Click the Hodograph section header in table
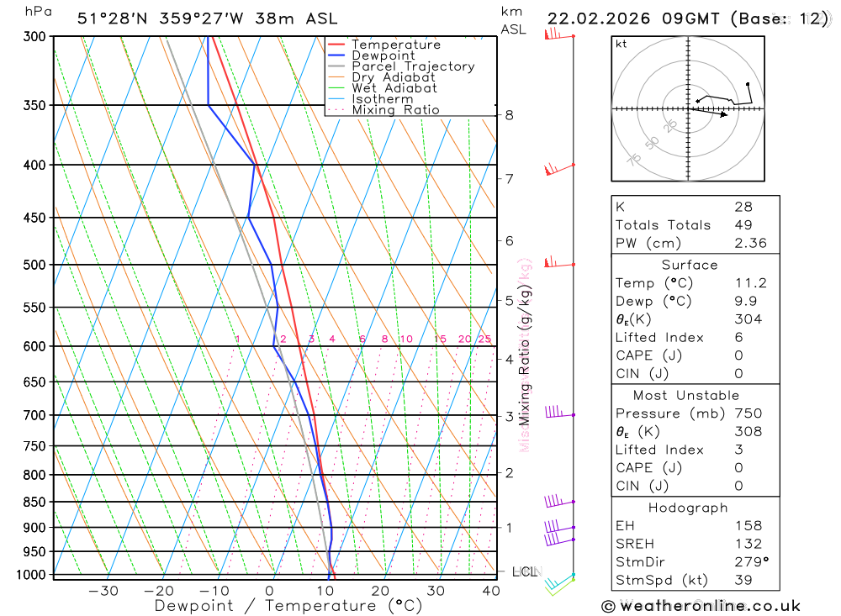Image resolution: width=841 pixels, height=616 pixels. (688, 508)
